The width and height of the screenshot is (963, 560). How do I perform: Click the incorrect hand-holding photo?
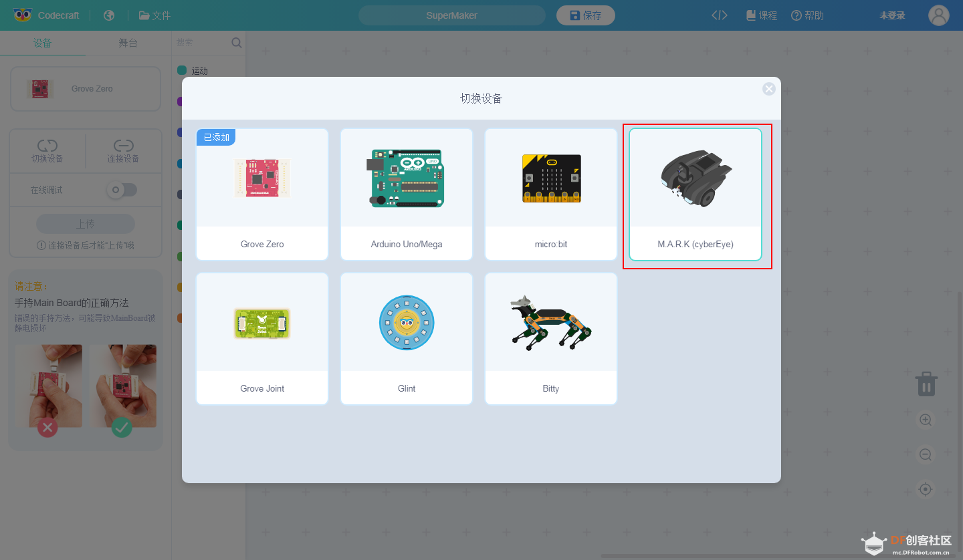pyautogui.click(x=49, y=386)
